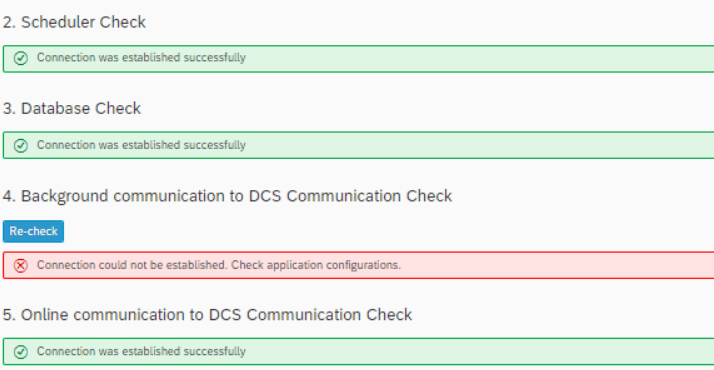714x370 pixels.
Task: Select the '2. Scheduler Check' heading
Action: (74, 22)
